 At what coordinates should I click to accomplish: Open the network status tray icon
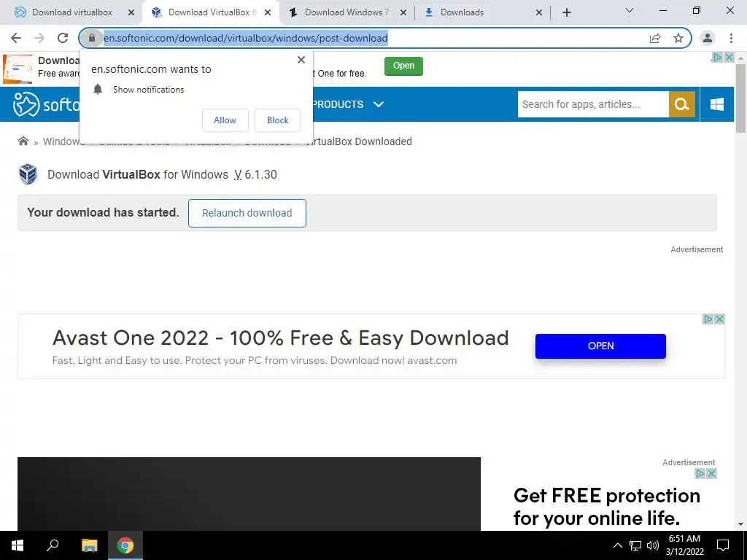pyautogui.click(x=635, y=545)
